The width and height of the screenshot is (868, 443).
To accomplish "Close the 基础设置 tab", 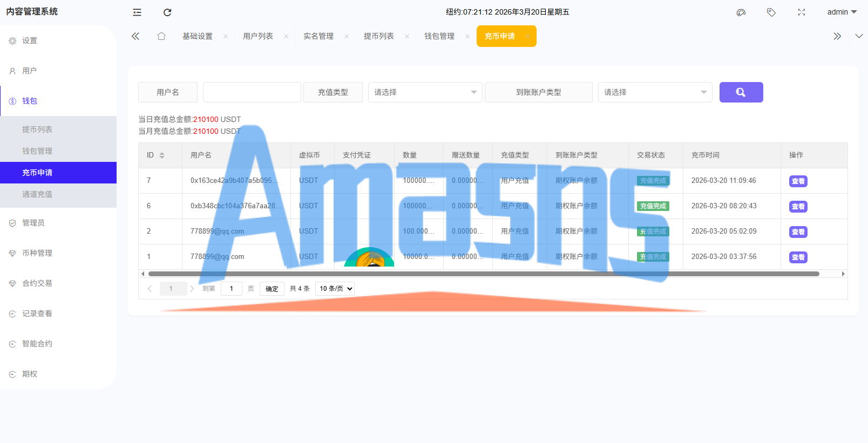I will (x=226, y=36).
